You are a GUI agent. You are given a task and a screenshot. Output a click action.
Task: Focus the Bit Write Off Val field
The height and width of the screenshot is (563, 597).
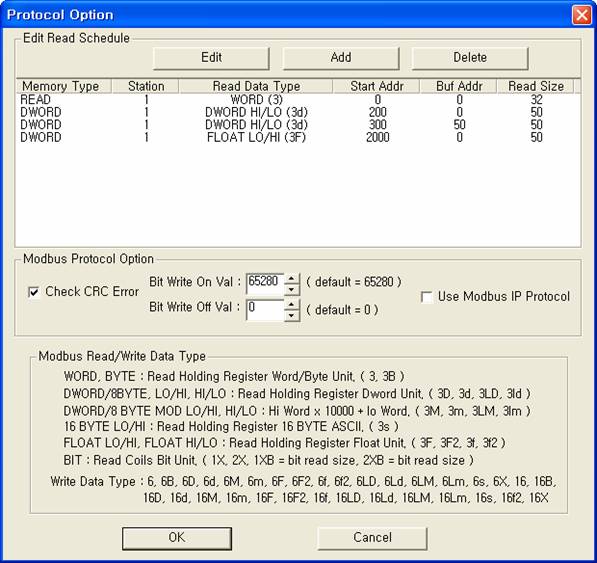tap(265, 310)
